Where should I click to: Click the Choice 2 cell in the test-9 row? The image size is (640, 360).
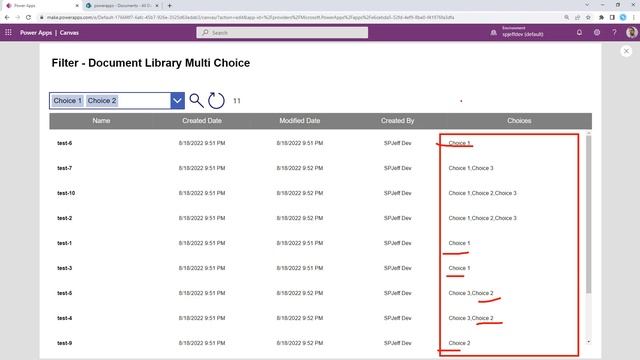[460, 343]
